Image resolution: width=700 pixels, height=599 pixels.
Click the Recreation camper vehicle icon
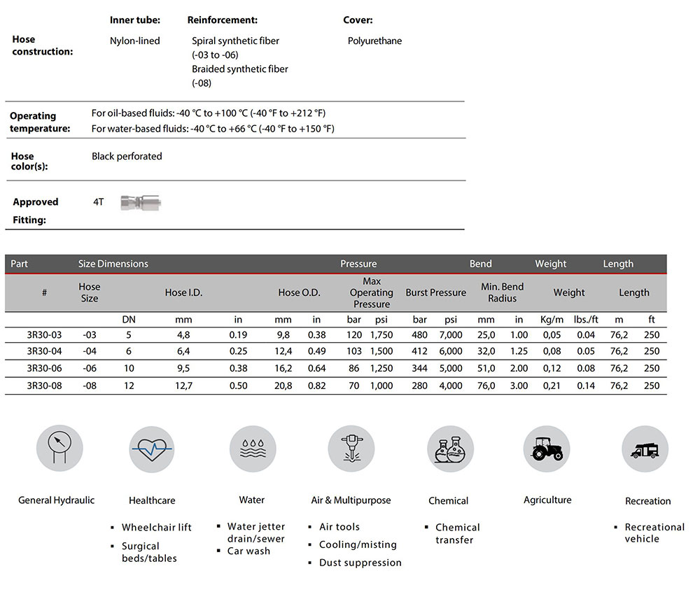[x=645, y=449]
